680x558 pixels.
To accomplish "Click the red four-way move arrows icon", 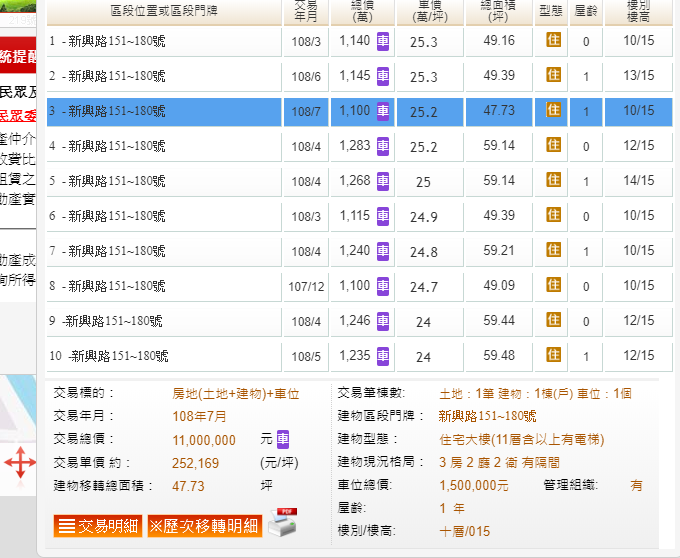I will pos(20,463).
